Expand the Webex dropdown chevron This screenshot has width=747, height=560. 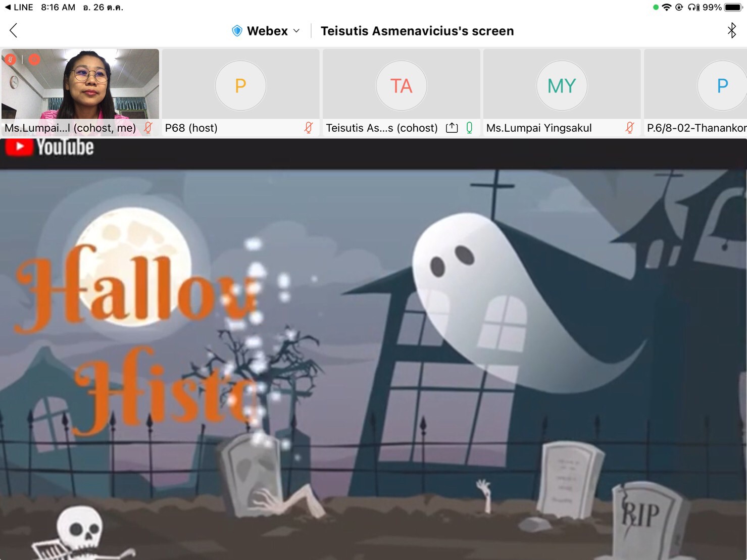[x=296, y=31]
